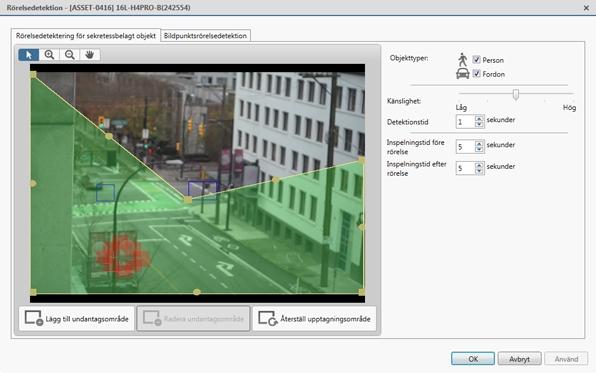This screenshot has height=373, width=596.
Task: Decrease Detektionstid with down arrow
Action: pos(479,125)
